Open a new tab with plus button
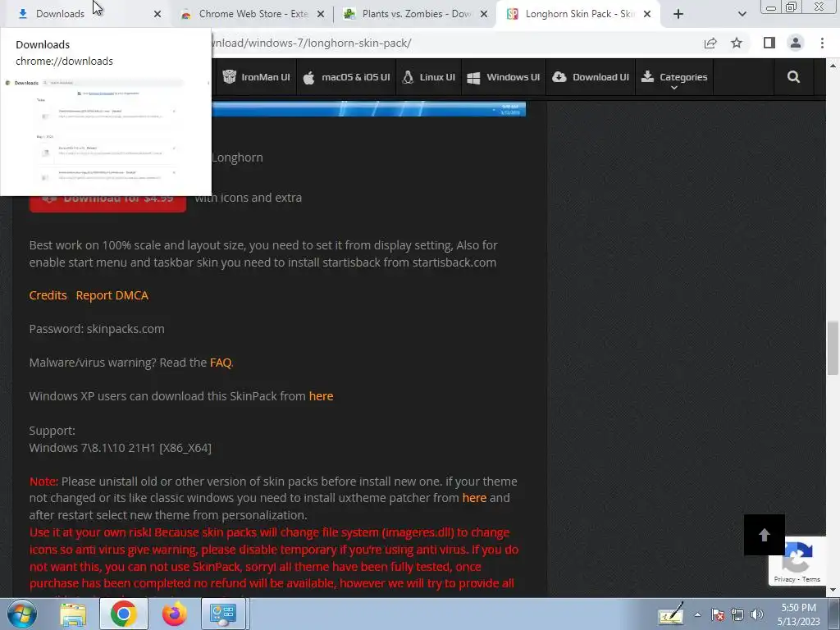The image size is (840, 630). point(678,15)
